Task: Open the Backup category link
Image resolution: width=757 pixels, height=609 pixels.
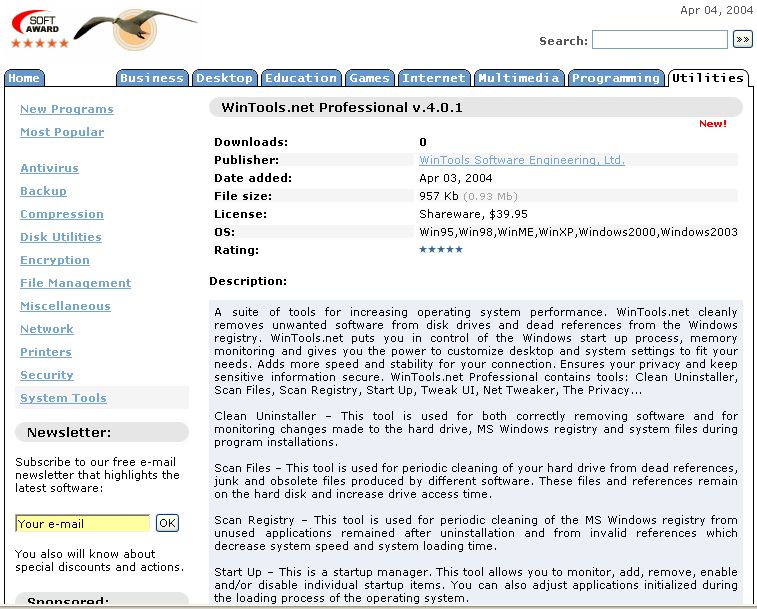Action: tap(43, 191)
